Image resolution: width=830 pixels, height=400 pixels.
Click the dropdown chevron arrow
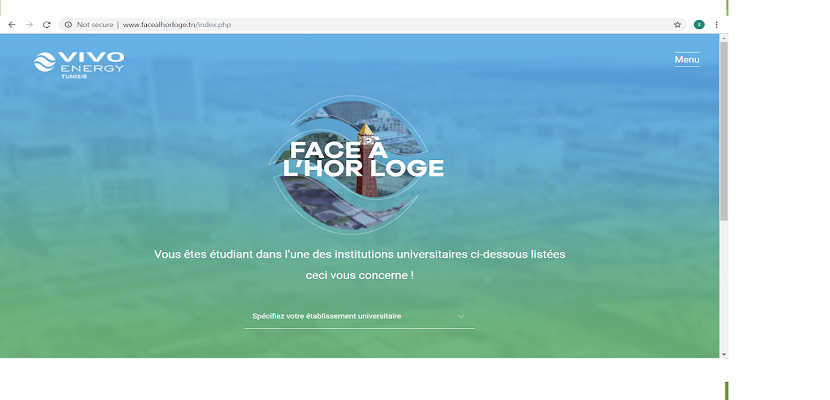click(461, 317)
